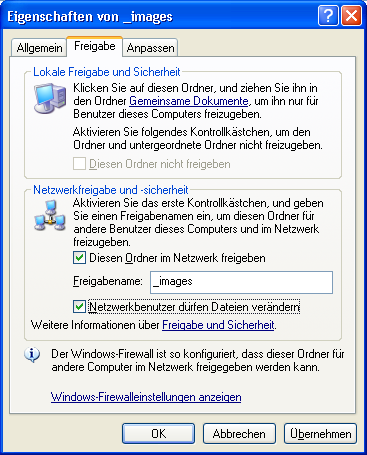Click the title bar text 'Eigenschaften von _images'

click(x=90, y=16)
